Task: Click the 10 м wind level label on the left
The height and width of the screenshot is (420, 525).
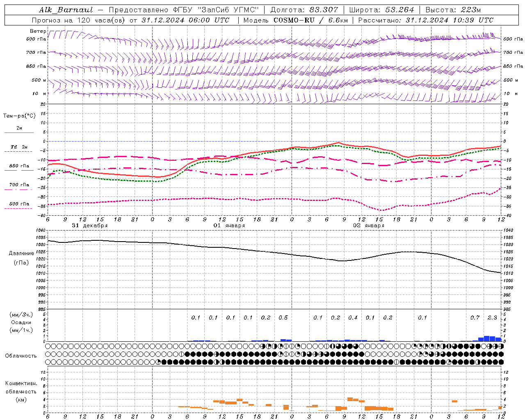Action: click(39, 94)
